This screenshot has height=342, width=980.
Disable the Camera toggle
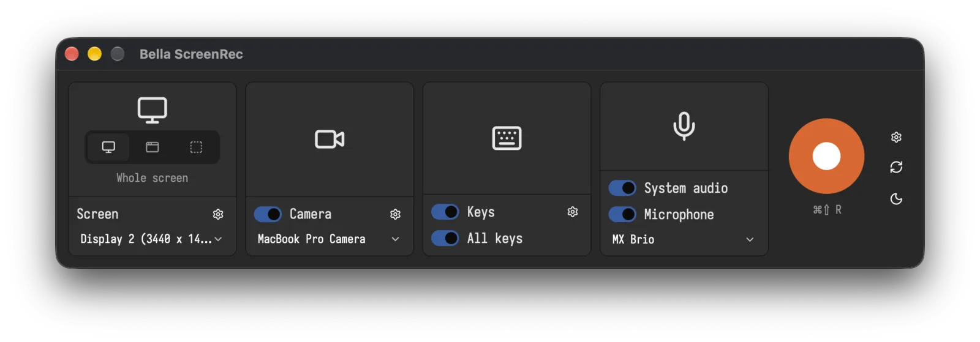(268, 214)
